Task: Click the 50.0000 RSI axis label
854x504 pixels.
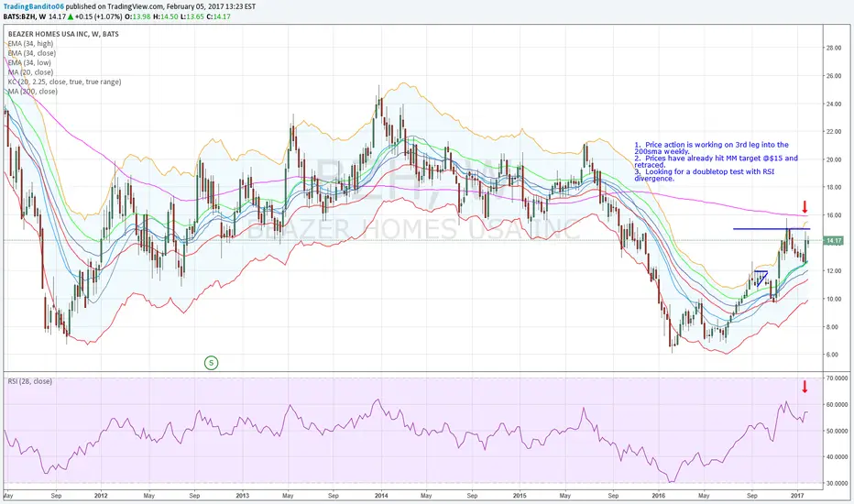Action: click(837, 431)
